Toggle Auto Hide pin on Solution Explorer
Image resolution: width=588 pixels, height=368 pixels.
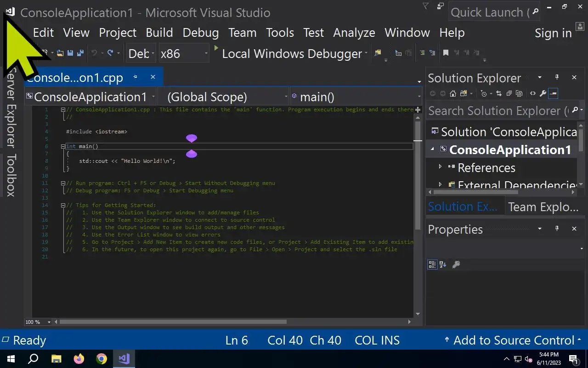[x=557, y=77]
